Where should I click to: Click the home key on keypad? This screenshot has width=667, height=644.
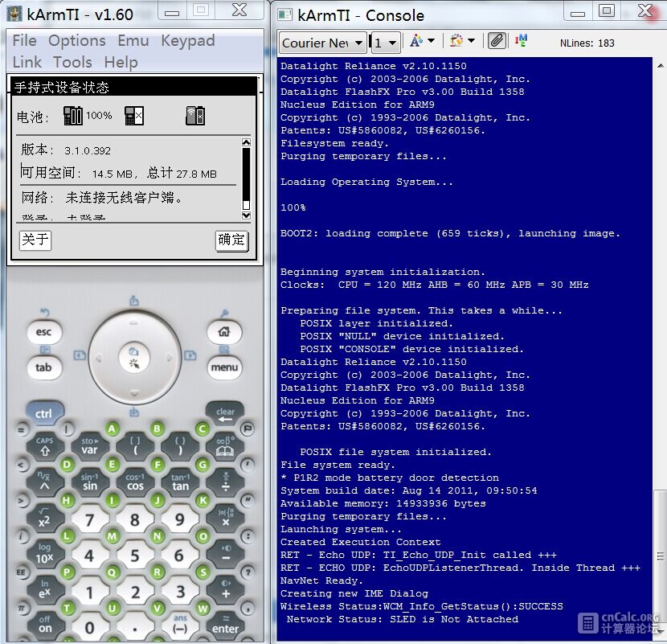(224, 332)
